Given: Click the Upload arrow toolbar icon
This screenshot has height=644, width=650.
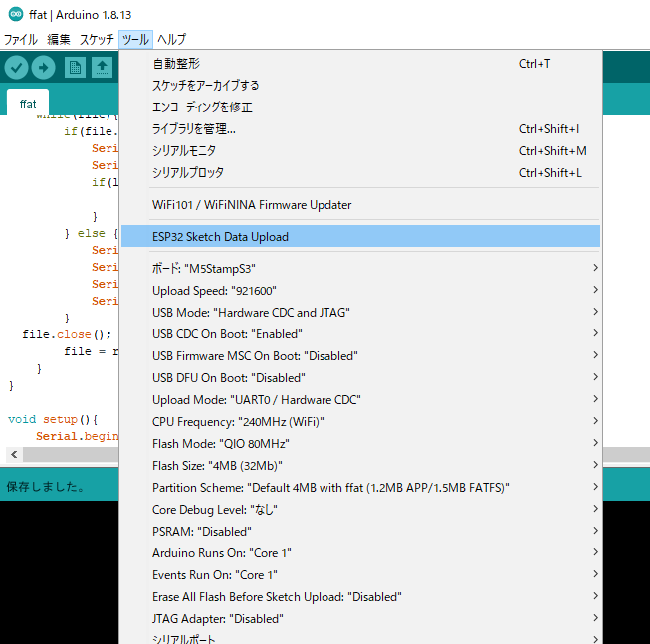Looking at the screenshot, I should tap(43, 67).
